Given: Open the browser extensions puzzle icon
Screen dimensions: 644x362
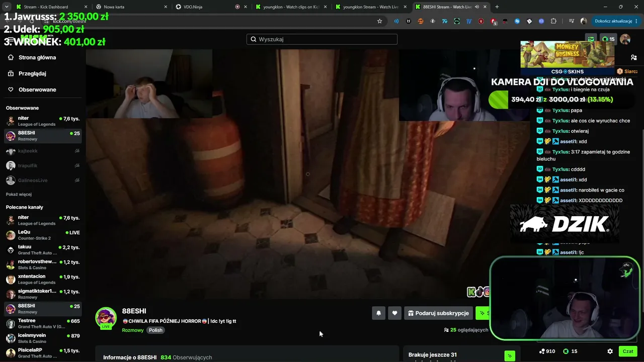Looking at the screenshot, I should coord(554,21).
